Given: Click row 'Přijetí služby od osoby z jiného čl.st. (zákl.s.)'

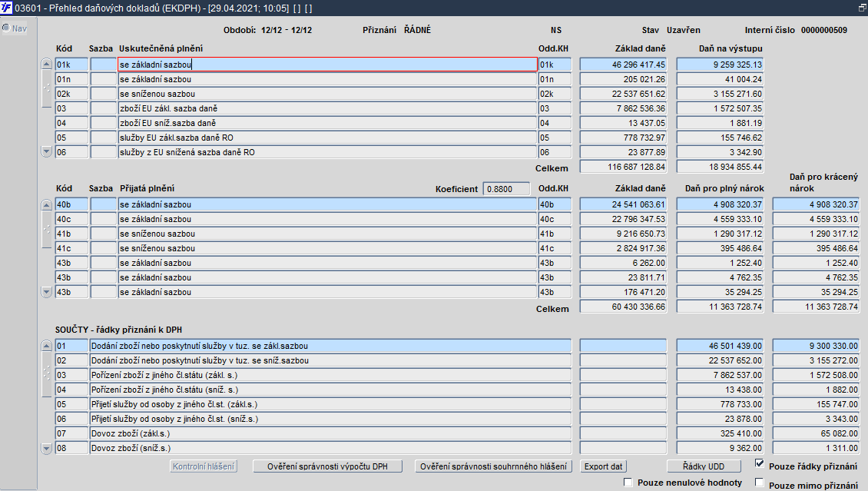Looking at the screenshot, I should [330, 405].
